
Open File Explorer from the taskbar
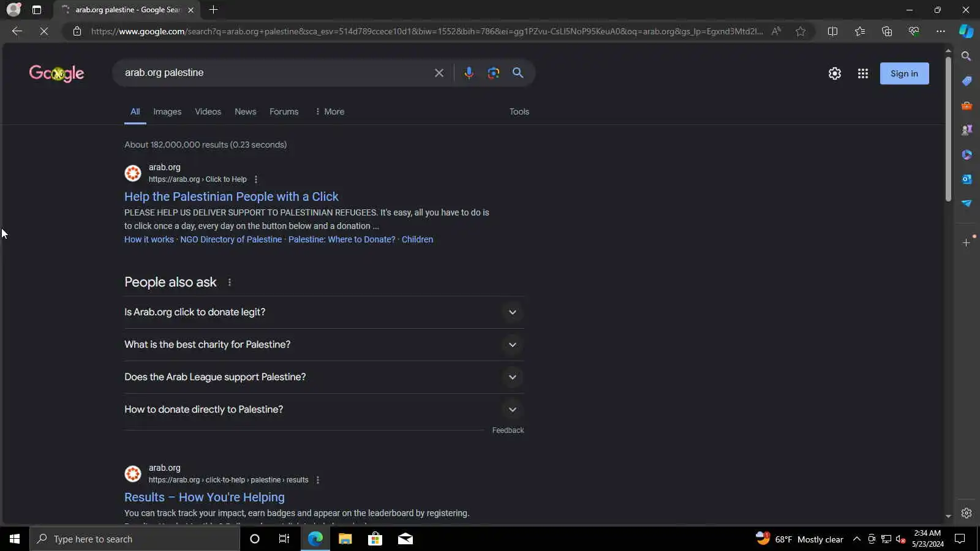click(345, 539)
